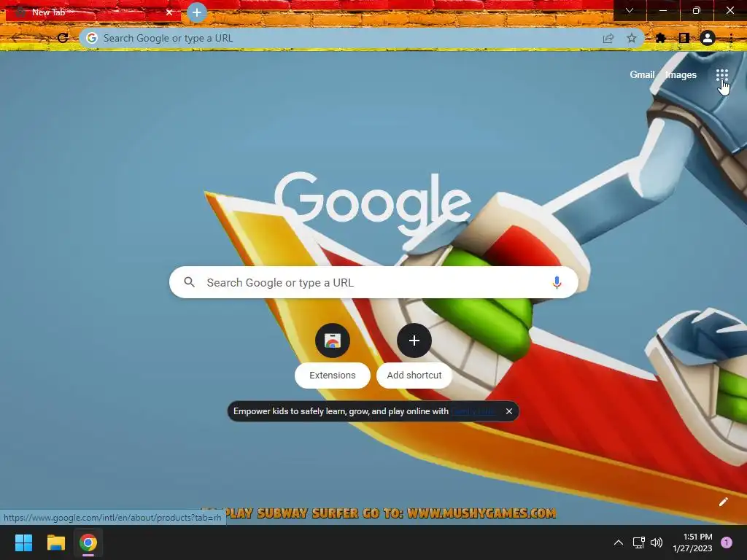This screenshot has height=560, width=747.
Task: Open a new tab with plus button
Action: point(197,12)
